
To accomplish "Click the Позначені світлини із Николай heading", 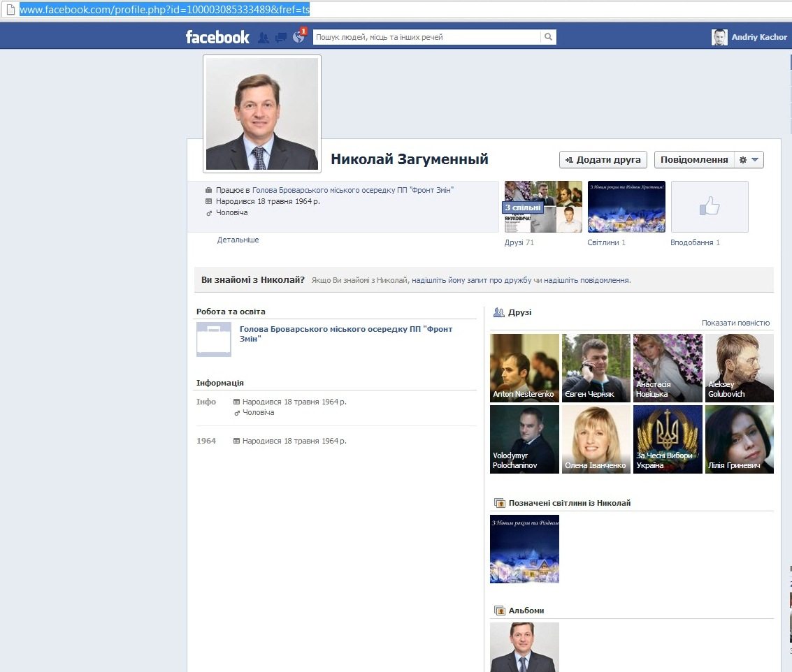I will (570, 503).
